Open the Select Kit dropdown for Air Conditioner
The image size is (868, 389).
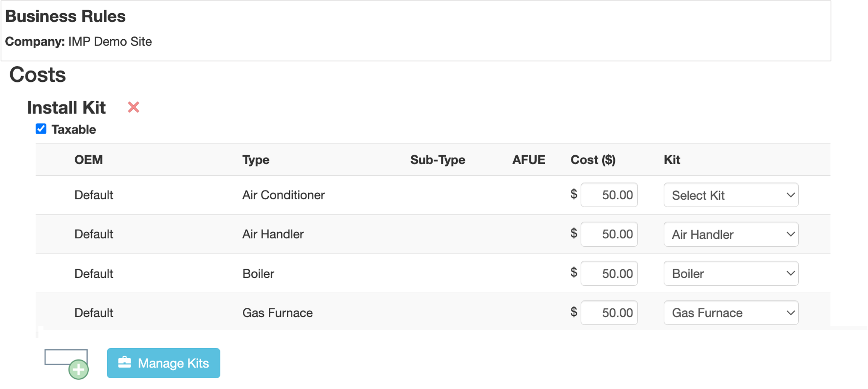point(731,195)
